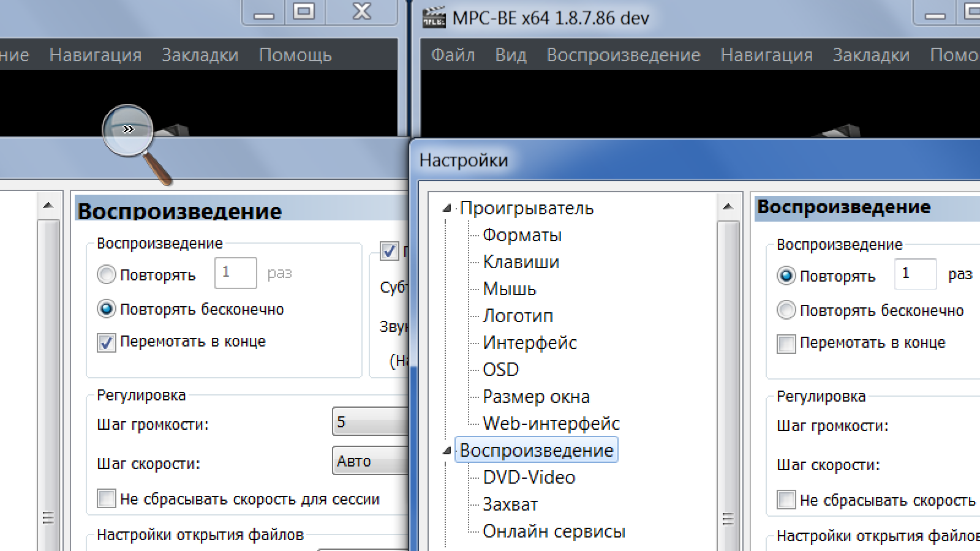Viewport: 980px width, 551px height.
Task: Open the Вид menu
Action: tap(511, 55)
